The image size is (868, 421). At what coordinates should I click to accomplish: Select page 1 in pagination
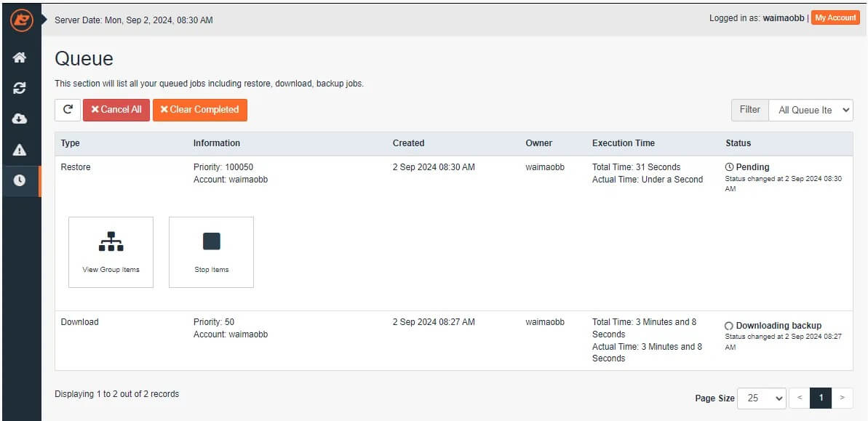821,398
